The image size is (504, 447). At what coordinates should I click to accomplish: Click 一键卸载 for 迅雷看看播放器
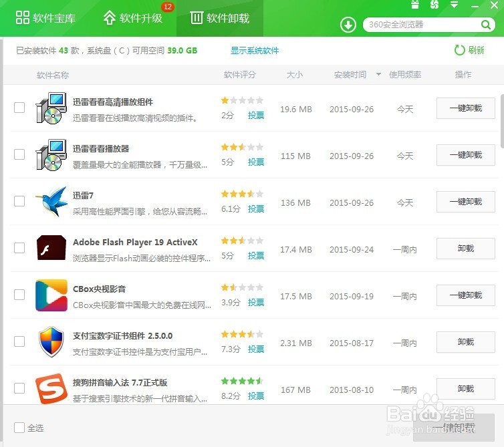click(465, 155)
